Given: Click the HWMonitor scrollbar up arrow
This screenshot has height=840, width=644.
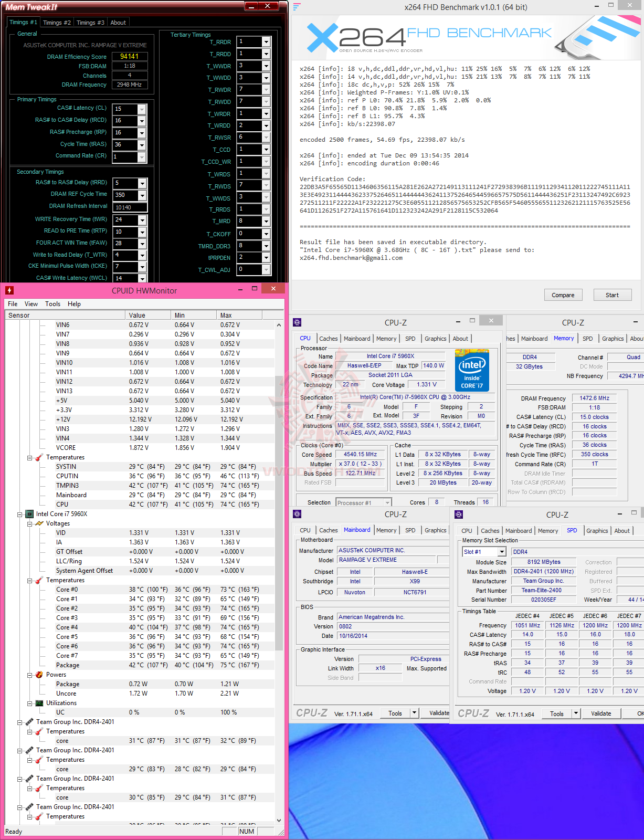Looking at the screenshot, I should [x=279, y=325].
